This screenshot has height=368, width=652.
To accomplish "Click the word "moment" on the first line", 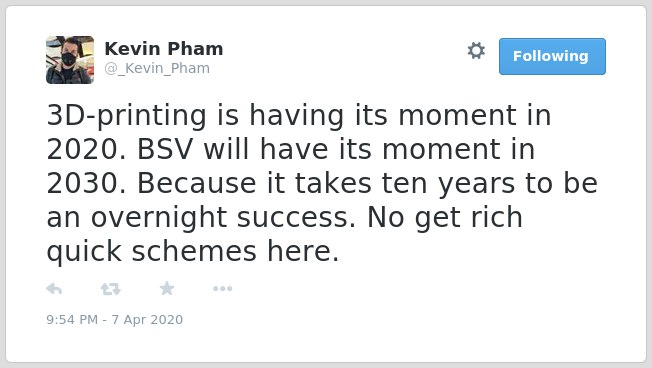I will [x=457, y=116].
